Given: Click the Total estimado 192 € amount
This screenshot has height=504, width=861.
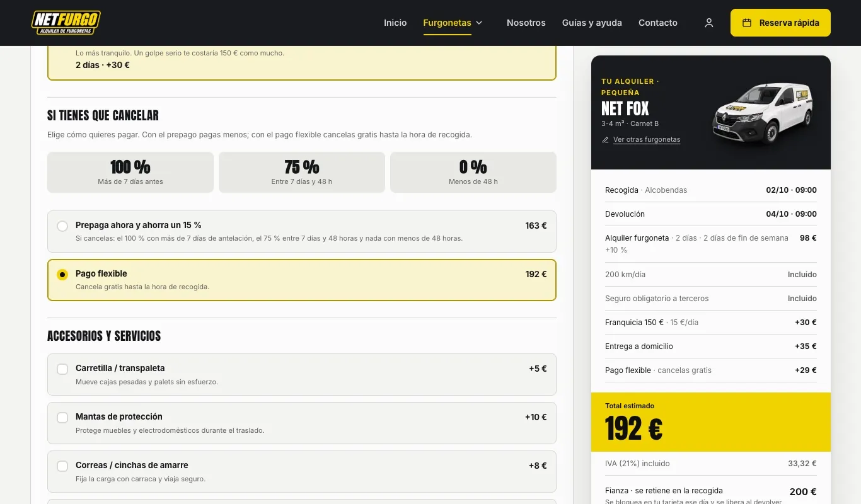Looking at the screenshot, I should [x=634, y=429].
